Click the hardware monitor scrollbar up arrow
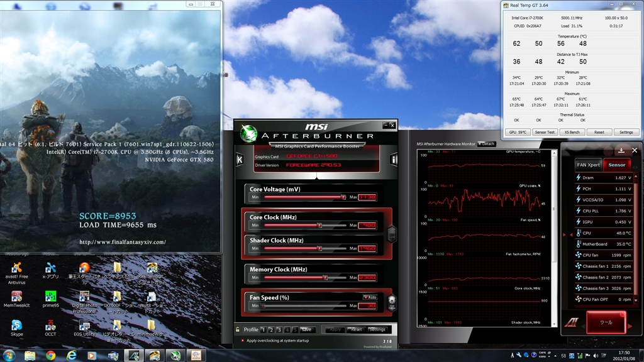 click(x=553, y=153)
